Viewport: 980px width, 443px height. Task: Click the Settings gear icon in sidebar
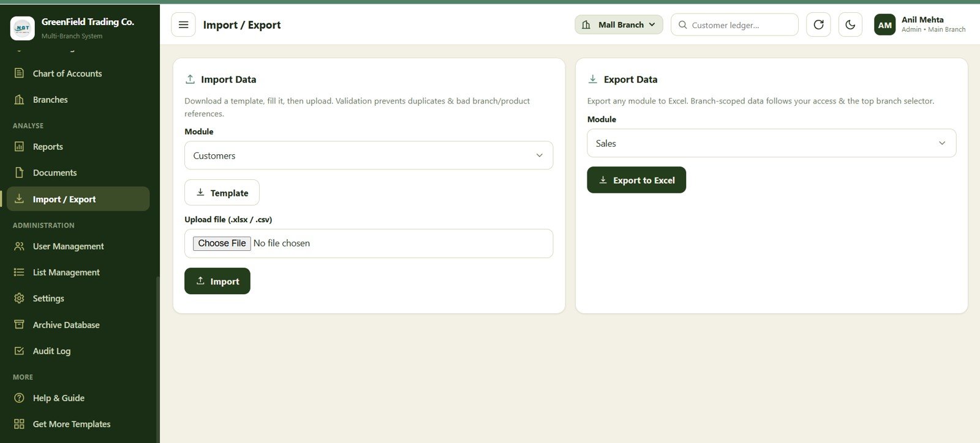pyautogui.click(x=20, y=299)
